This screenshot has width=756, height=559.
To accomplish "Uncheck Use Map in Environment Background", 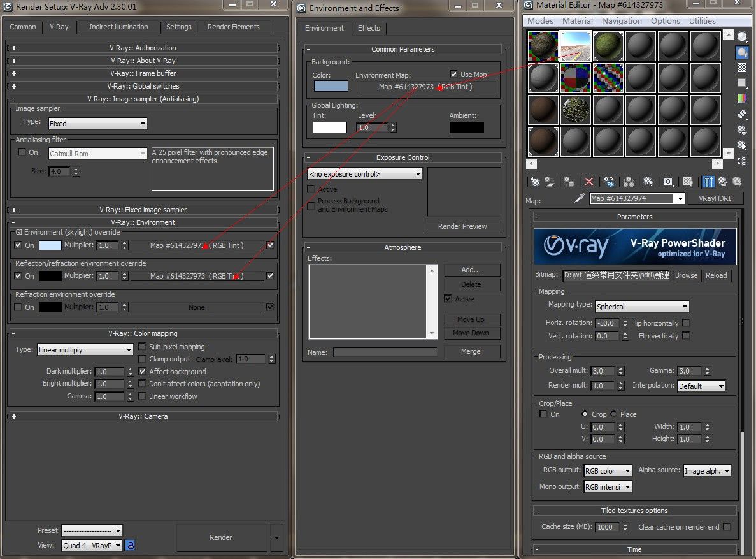I will pyautogui.click(x=453, y=75).
